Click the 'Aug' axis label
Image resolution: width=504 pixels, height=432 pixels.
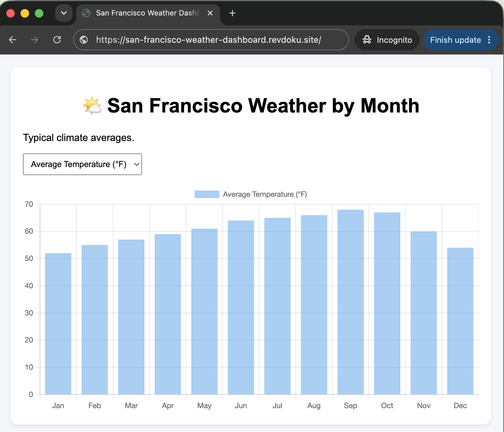tap(314, 406)
